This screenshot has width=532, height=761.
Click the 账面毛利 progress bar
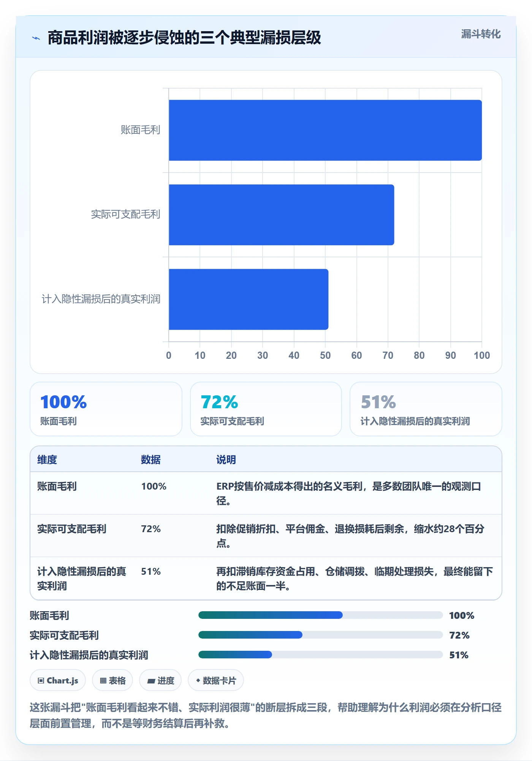click(x=321, y=615)
